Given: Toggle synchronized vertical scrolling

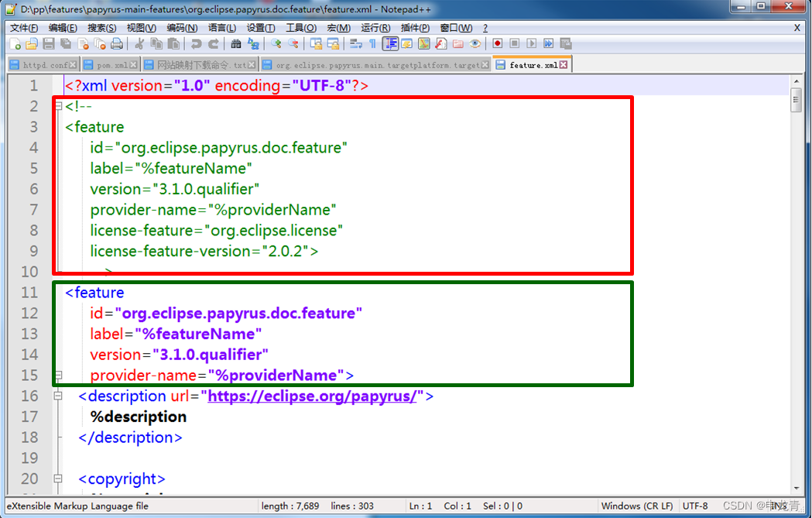Looking at the screenshot, I should click(x=317, y=44).
